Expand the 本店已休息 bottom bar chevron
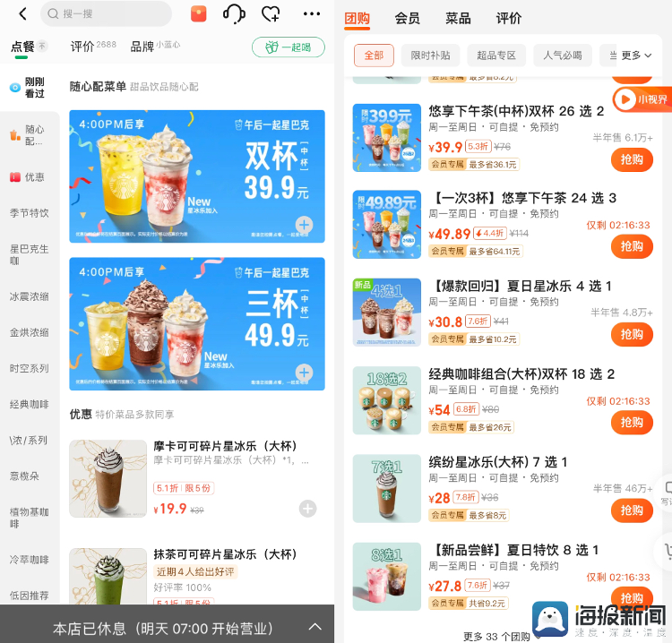The image size is (672, 643). (315, 627)
